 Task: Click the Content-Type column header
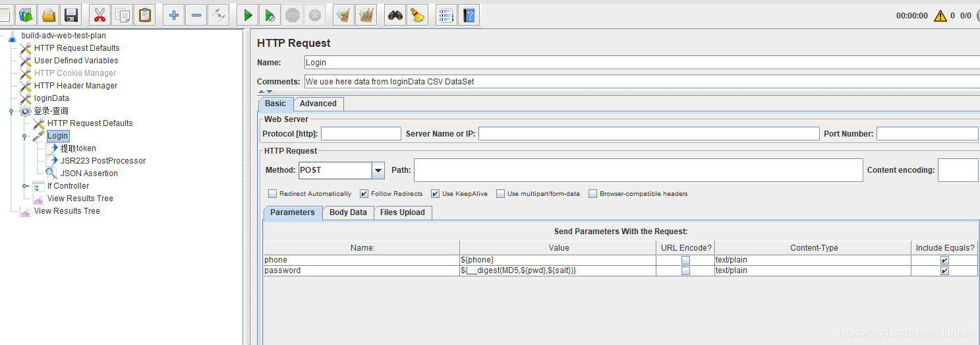point(814,248)
